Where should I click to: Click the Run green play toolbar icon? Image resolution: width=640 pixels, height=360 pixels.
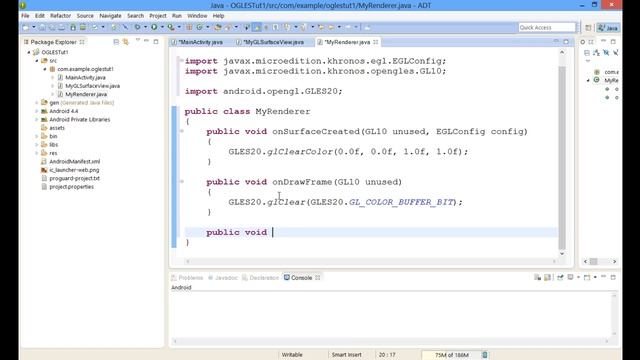coord(154,27)
